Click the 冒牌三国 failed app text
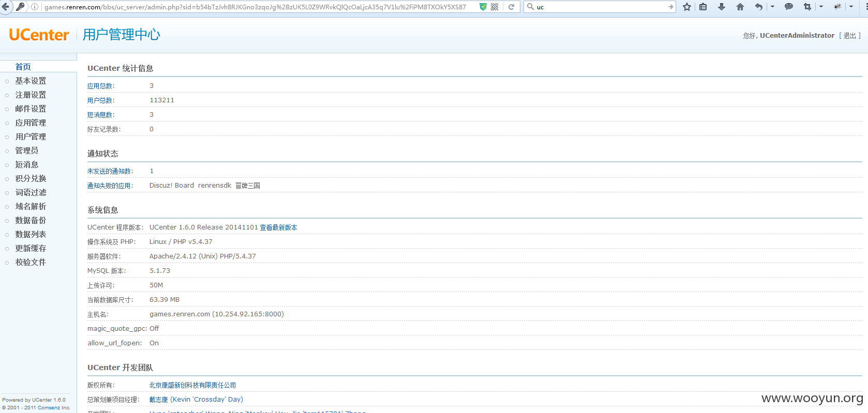The image size is (868, 413). click(248, 186)
